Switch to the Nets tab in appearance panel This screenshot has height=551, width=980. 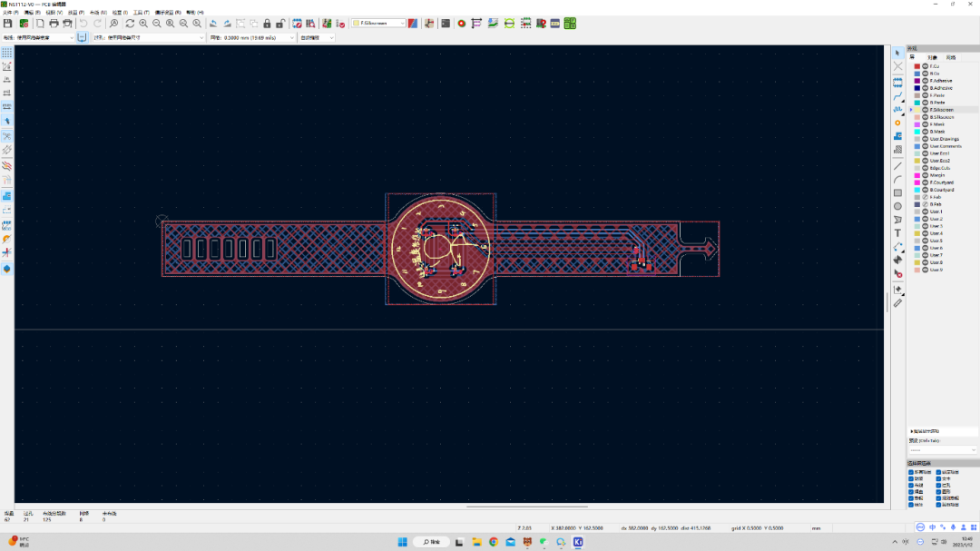coord(951,57)
